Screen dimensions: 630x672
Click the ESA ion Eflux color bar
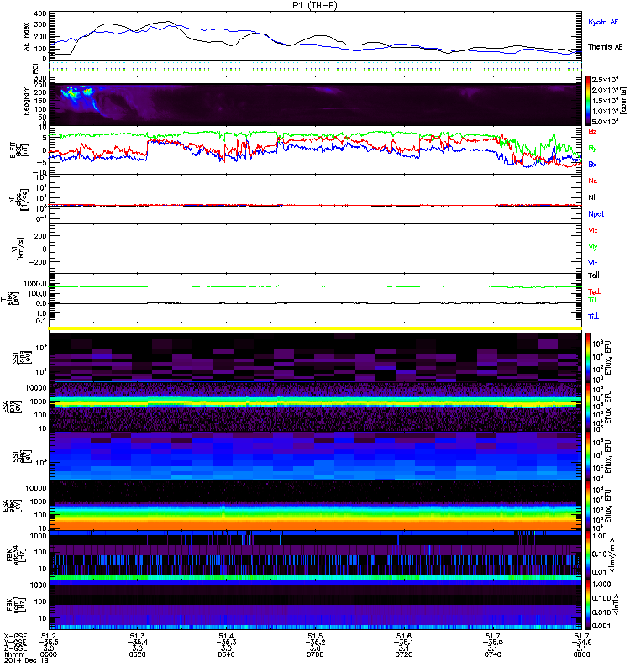[588, 407]
